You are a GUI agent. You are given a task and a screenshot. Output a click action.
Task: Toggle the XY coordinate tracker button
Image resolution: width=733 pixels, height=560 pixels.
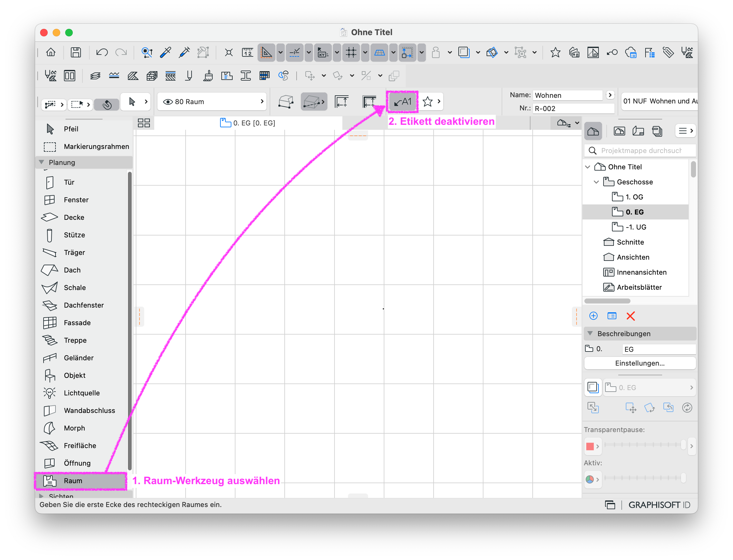tap(323, 53)
